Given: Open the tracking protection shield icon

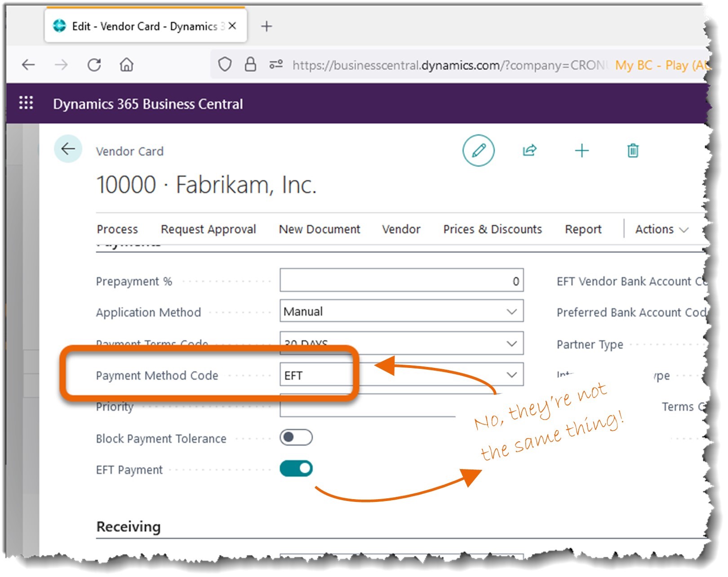Looking at the screenshot, I should (225, 65).
